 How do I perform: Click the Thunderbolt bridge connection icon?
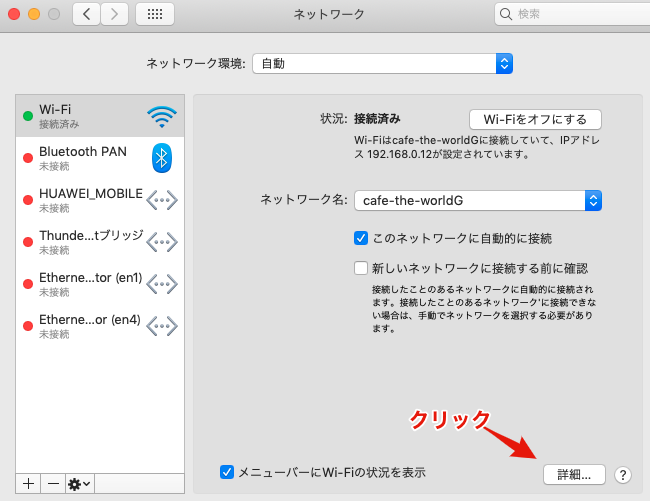tap(162, 242)
